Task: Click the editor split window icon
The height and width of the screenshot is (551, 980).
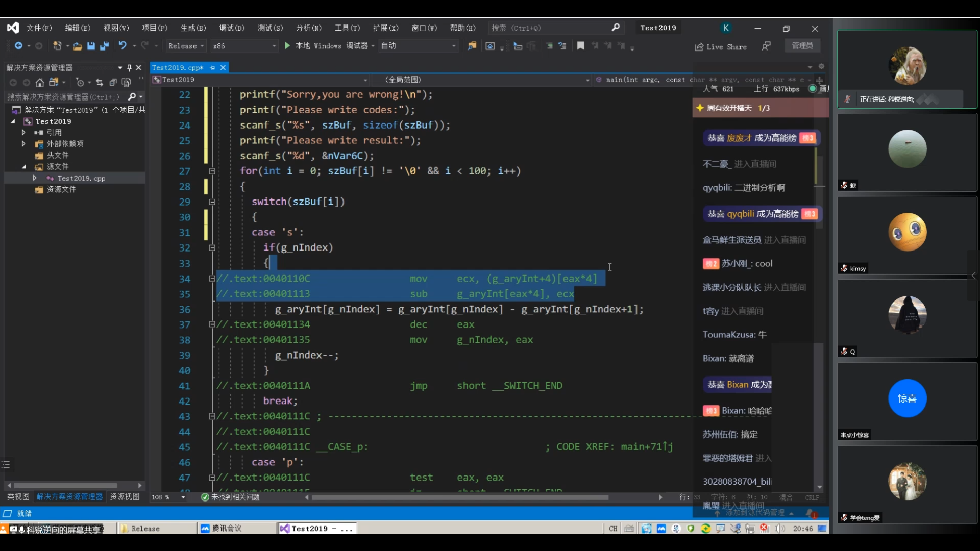Action: (x=820, y=80)
